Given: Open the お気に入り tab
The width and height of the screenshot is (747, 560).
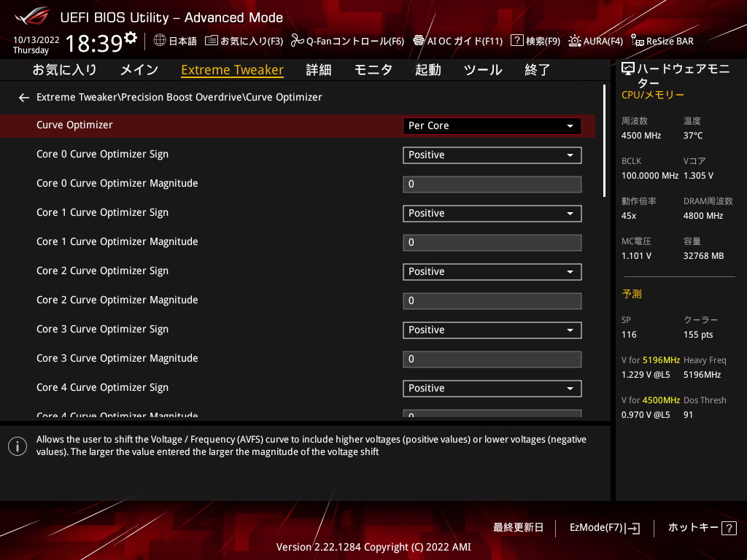Looking at the screenshot, I should click(64, 70).
